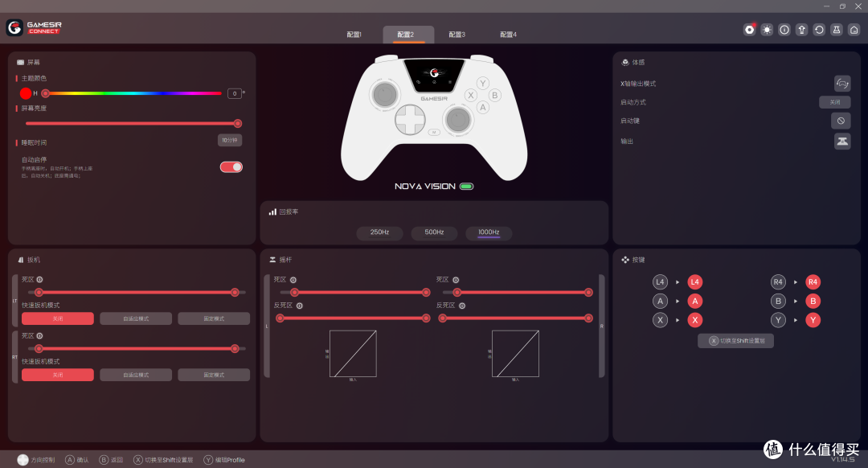Select 1000Hz polling rate
Image resolution: width=868 pixels, height=468 pixels.
tap(489, 232)
